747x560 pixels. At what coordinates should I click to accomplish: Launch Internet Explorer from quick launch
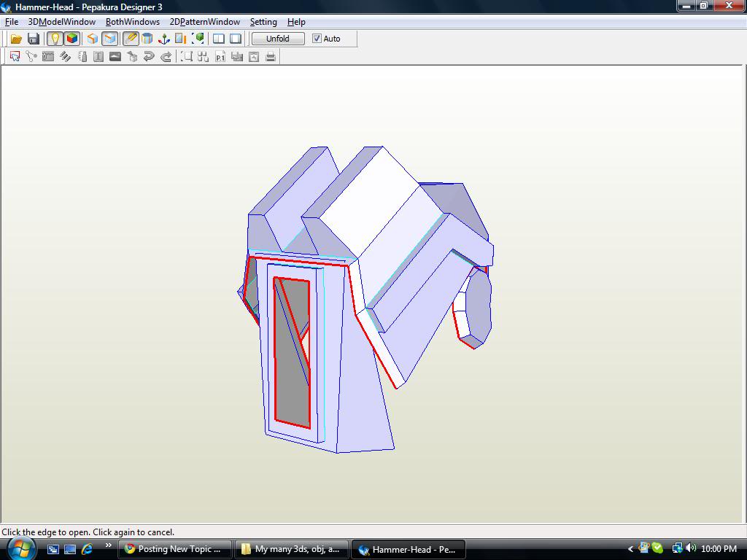coord(88,549)
